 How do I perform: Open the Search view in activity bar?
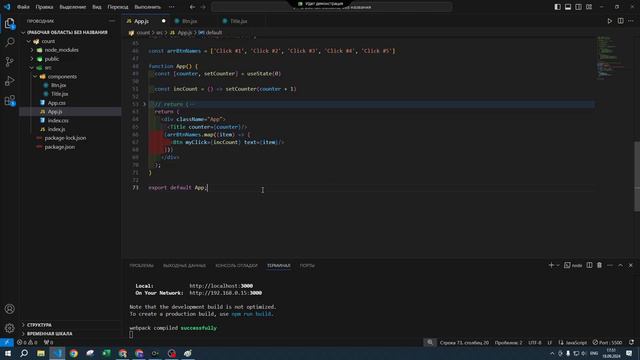click(9, 42)
